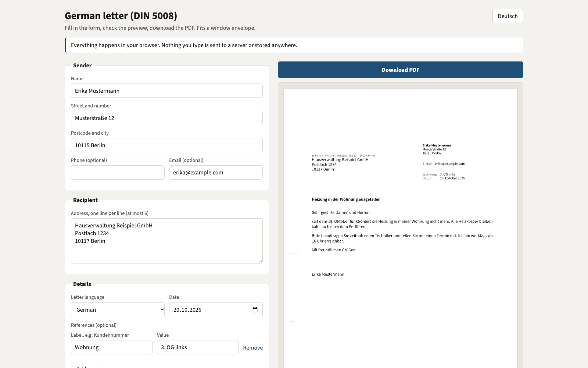This screenshot has width=588, height=368.
Task: Click the Postcode and city field
Action: pos(167,145)
